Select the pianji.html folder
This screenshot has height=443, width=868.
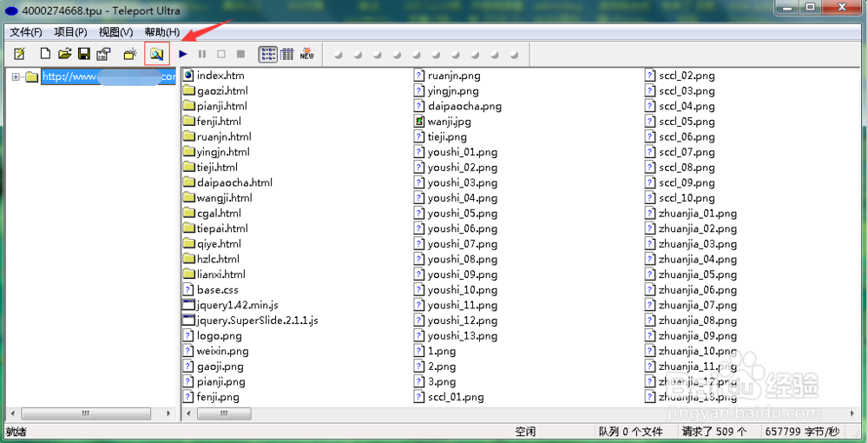214,106
